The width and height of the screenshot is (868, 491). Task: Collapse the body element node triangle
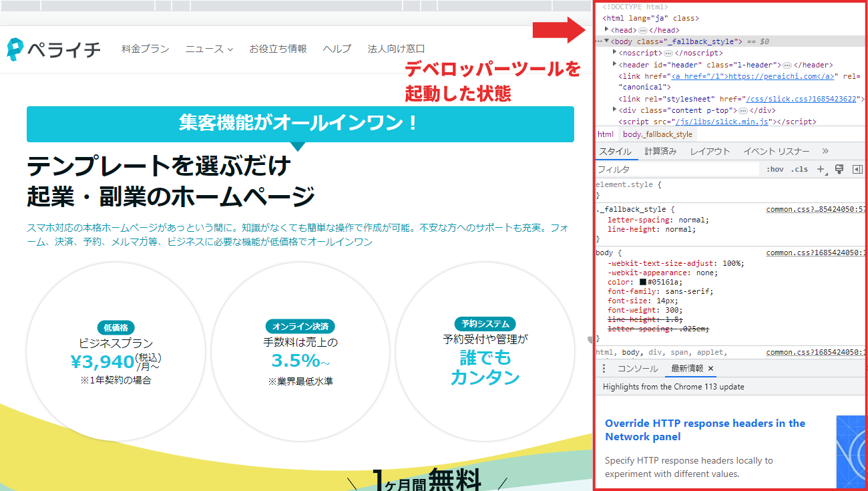[x=607, y=41]
